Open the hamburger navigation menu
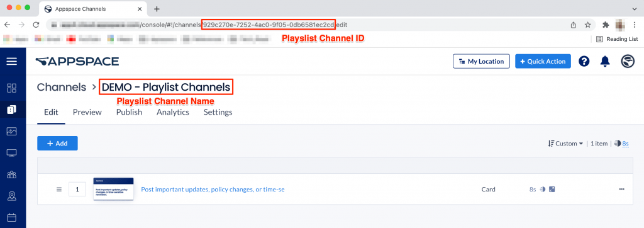 11,61
